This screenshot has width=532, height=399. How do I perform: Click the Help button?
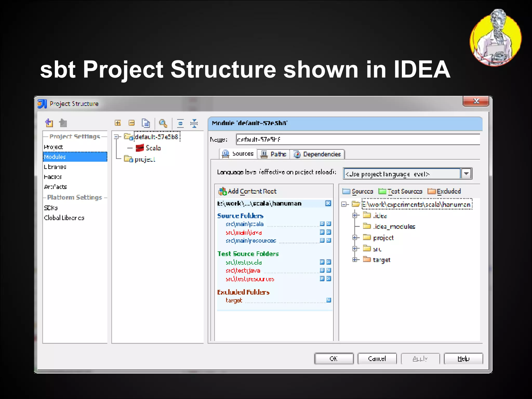tap(463, 358)
